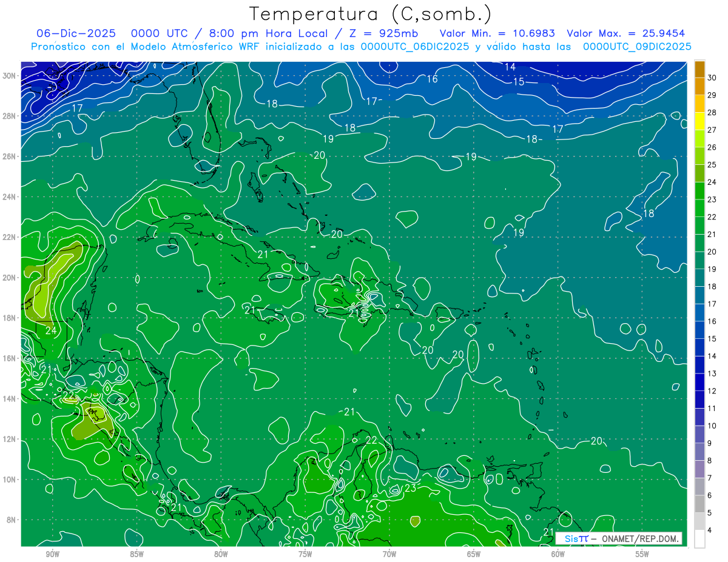Click the "10N" latitude axis label
The height and width of the screenshot is (562, 728).
click(x=9, y=480)
